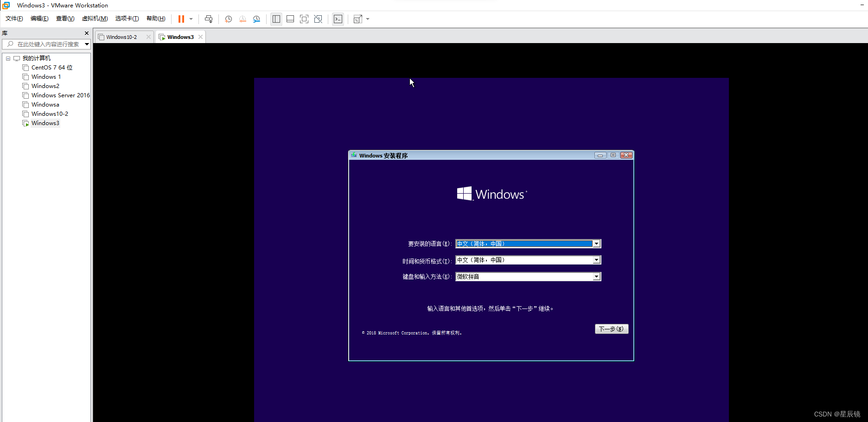The width and height of the screenshot is (868, 422).
Task: Toggle the console view button
Action: (x=338, y=19)
